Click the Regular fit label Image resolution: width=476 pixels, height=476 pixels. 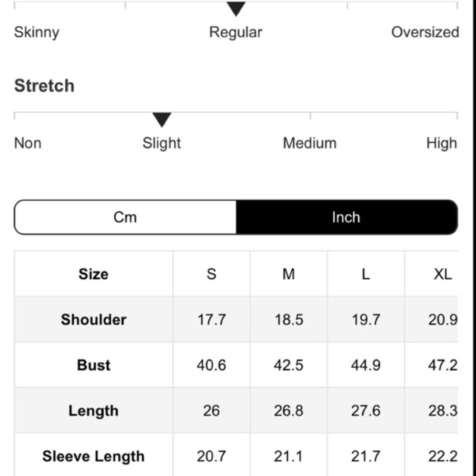(x=236, y=32)
